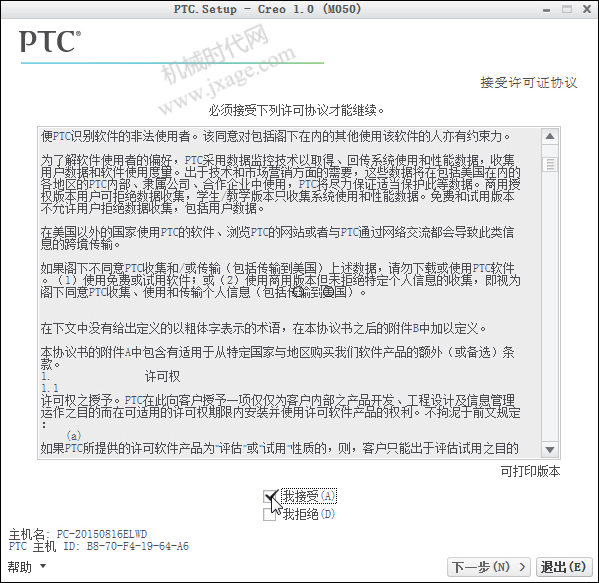The height and width of the screenshot is (583, 599).
Task: Click the license text scroll up arrow
Action: [550, 136]
